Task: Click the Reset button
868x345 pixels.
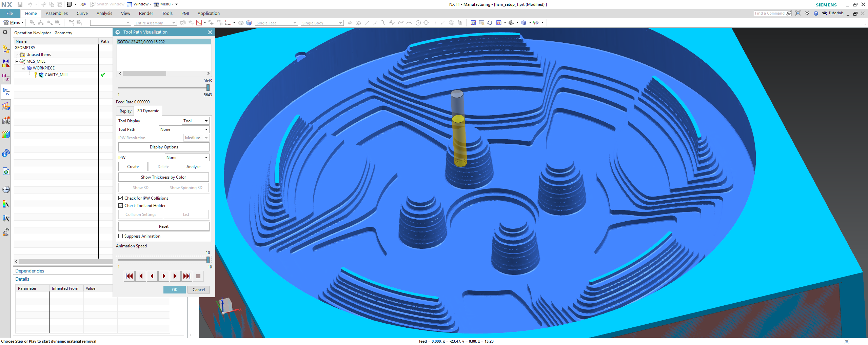Action: click(x=164, y=226)
